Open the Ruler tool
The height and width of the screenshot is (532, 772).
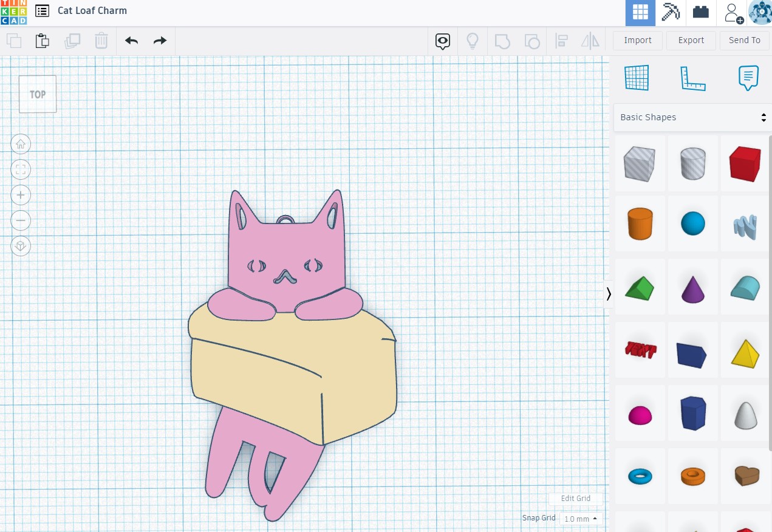click(692, 78)
